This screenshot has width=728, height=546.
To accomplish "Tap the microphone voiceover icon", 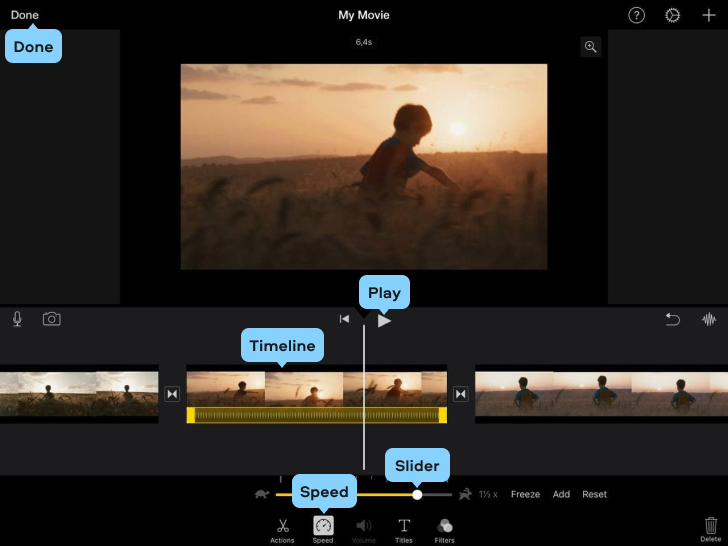I will click(x=17, y=319).
